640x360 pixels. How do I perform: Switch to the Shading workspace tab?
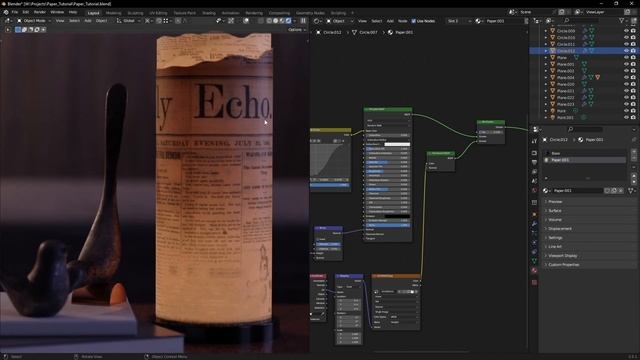click(209, 13)
